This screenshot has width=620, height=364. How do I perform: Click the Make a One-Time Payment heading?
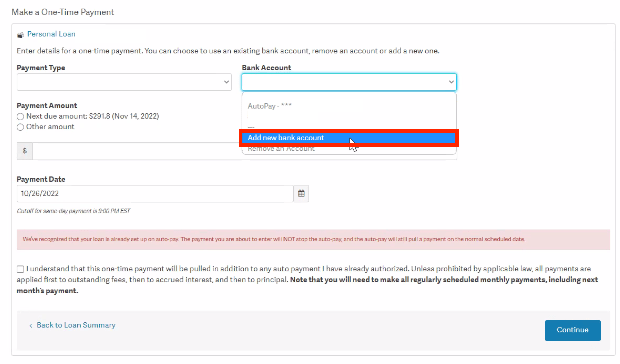click(63, 12)
